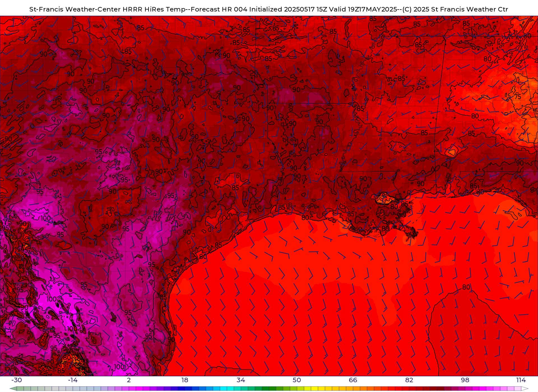
Task: Click the right arrow end of the colorbar
Action: point(525,389)
